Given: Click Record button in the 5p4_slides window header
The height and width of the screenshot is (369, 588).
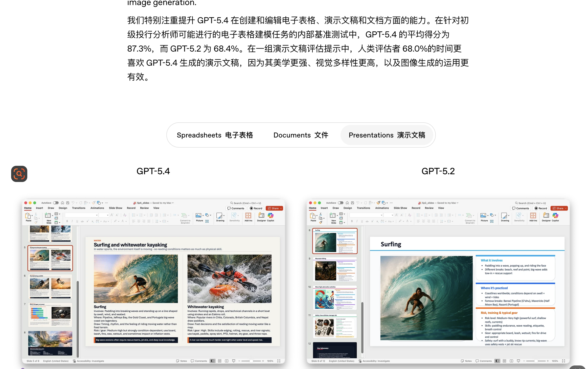Looking at the screenshot, I should (x=256, y=208).
